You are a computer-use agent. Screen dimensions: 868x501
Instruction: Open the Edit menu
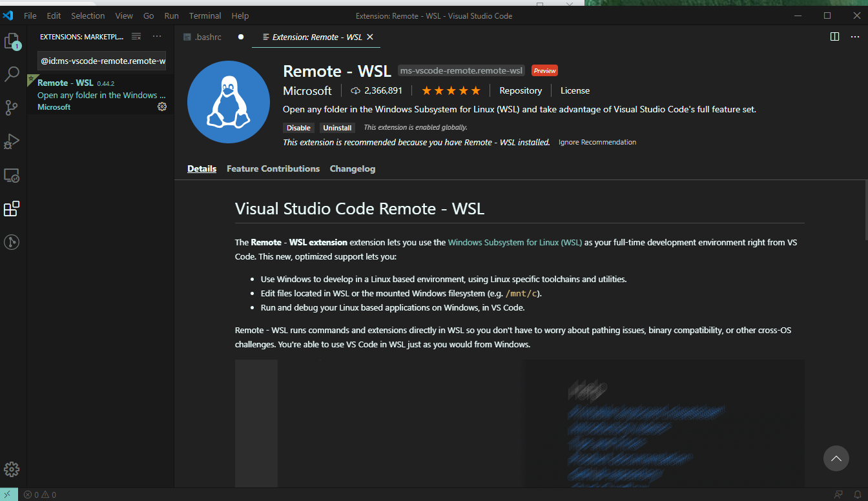point(54,15)
